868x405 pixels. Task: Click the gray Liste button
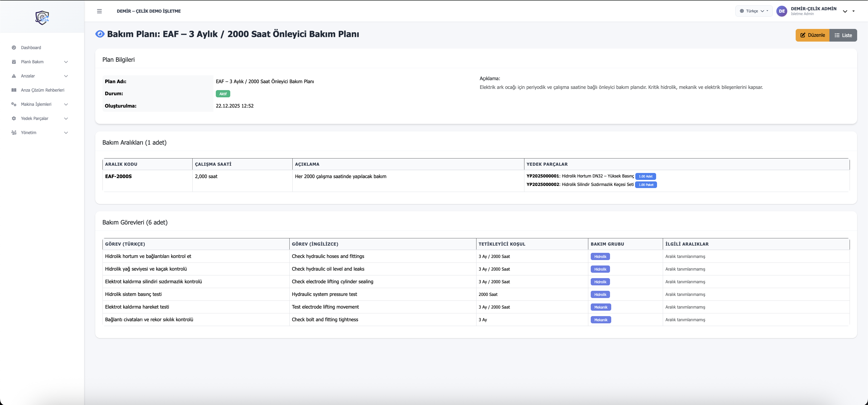click(843, 35)
